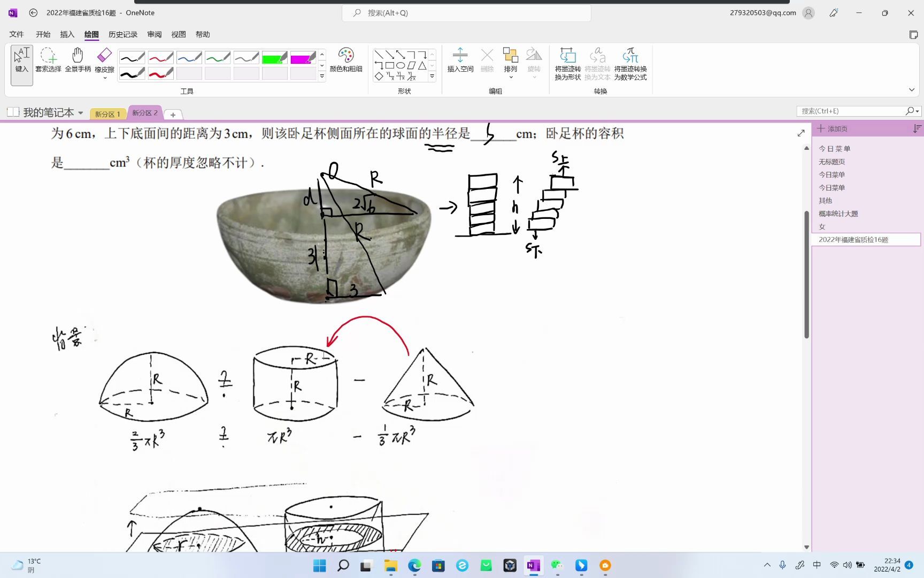
Task: Switch to the 插入 tab
Action: tap(67, 34)
